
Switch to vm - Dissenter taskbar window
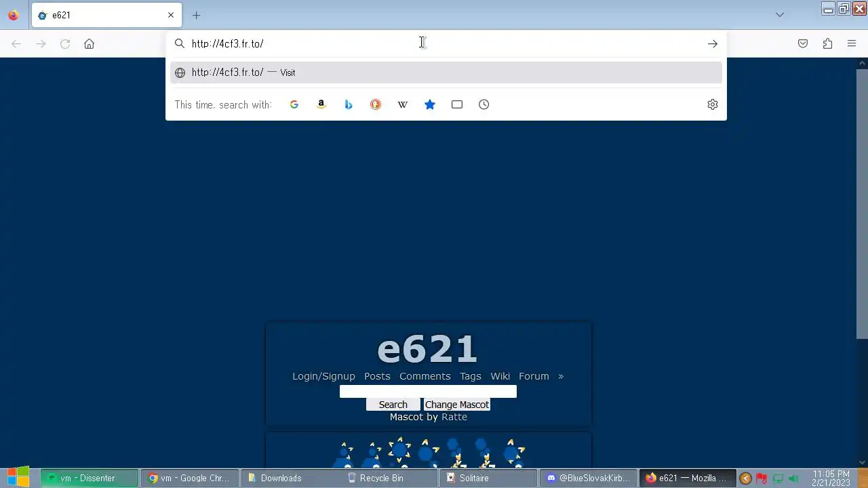point(90,478)
